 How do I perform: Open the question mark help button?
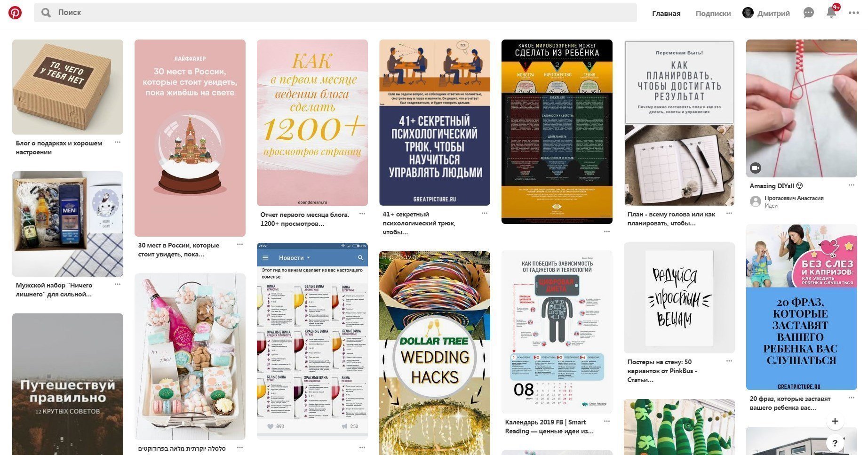[835, 443]
